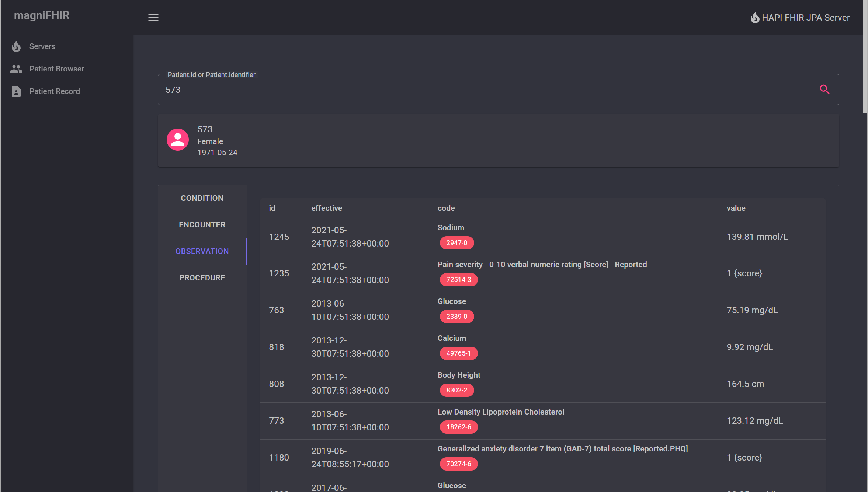Screen dimensions: 868x493
Task: Click the HAPI FHIR server flame icon
Action: [755, 18]
